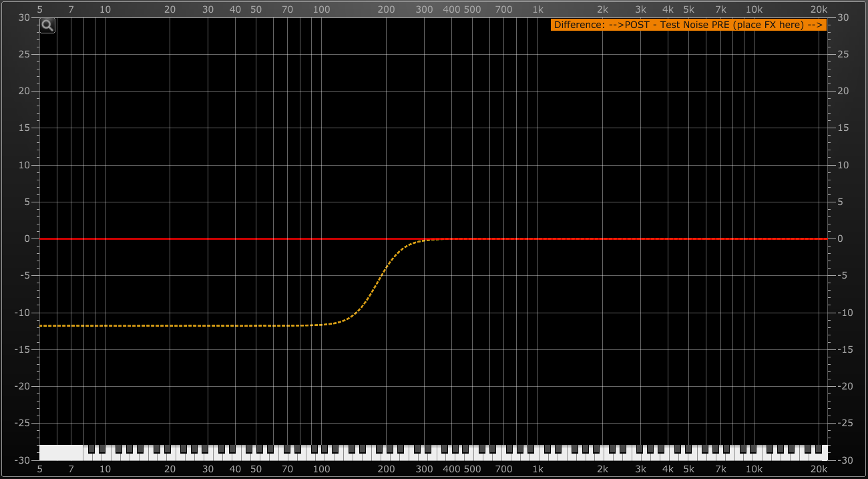Click the orange Difference curve label
The width and height of the screenshot is (868, 479).
688,25
